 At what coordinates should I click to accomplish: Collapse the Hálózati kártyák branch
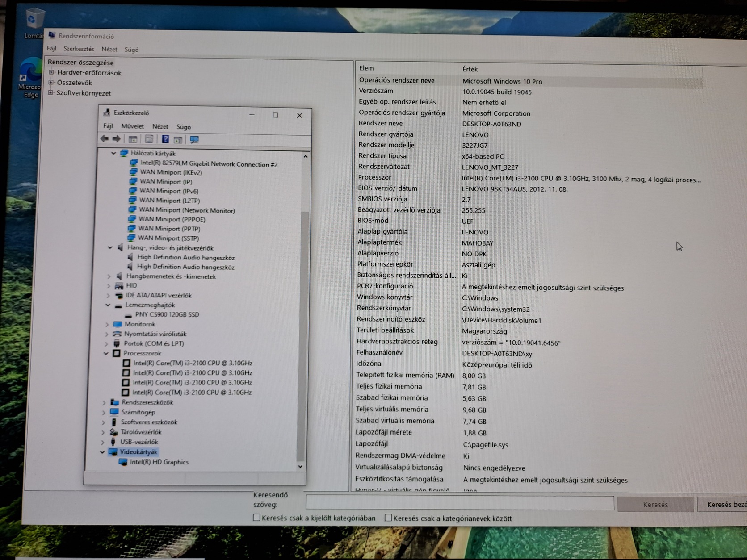pos(114,153)
